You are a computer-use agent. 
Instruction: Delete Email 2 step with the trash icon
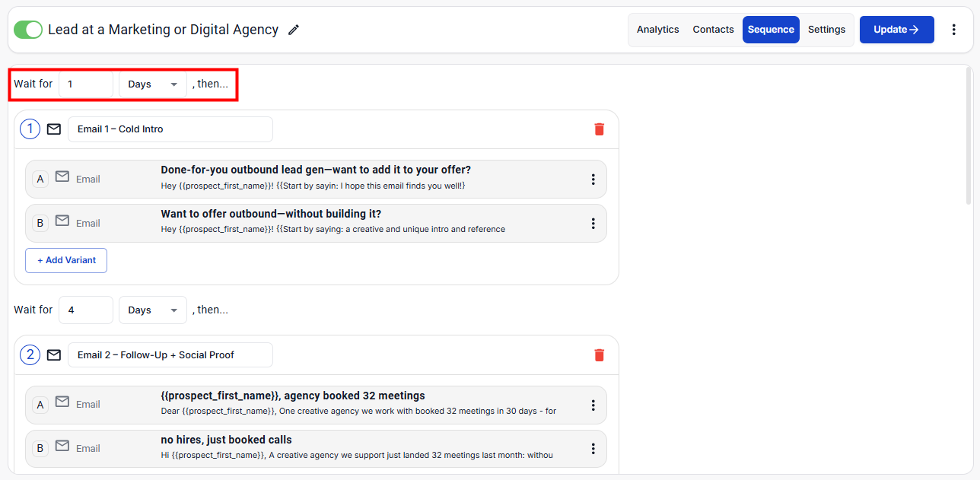(599, 355)
